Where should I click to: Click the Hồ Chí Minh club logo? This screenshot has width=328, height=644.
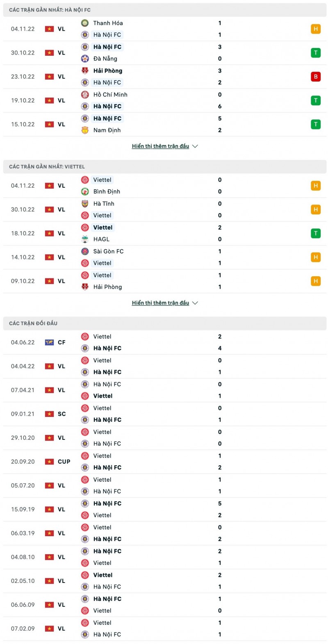click(x=85, y=95)
